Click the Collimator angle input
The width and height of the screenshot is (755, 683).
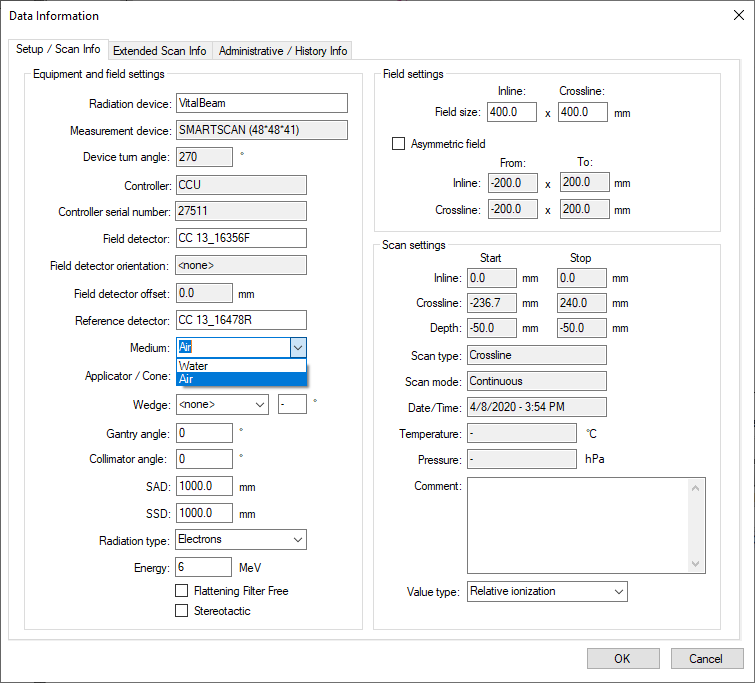click(x=204, y=459)
